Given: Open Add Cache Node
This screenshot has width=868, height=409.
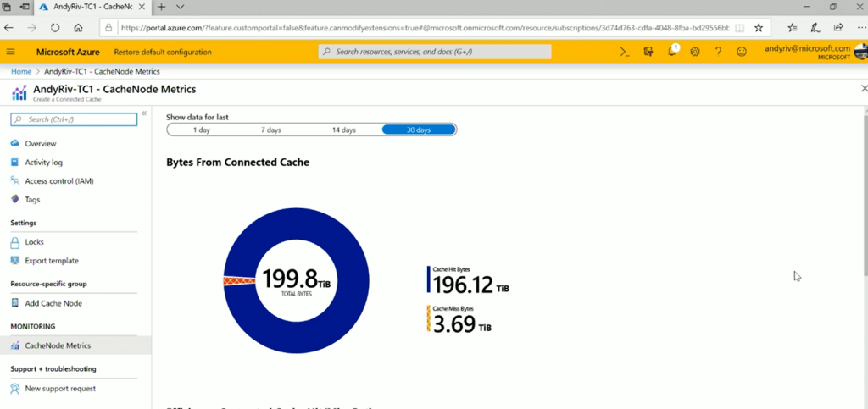Looking at the screenshot, I should pyautogui.click(x=53, y=303).
